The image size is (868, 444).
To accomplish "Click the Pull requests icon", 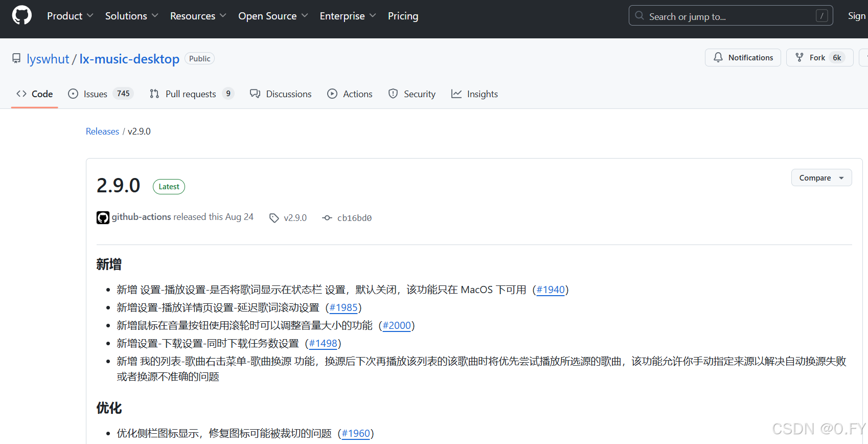I will tap(154, 94).
